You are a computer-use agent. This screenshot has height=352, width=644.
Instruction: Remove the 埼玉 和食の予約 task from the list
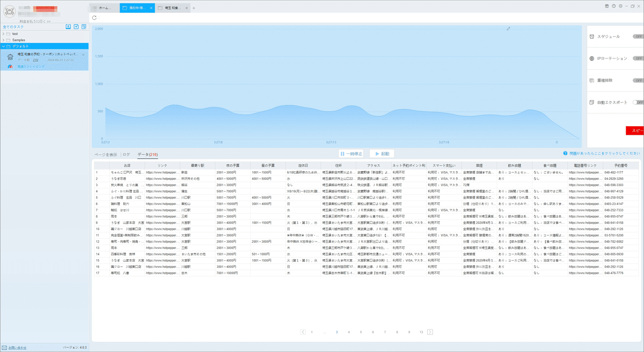tap(83, 55)
